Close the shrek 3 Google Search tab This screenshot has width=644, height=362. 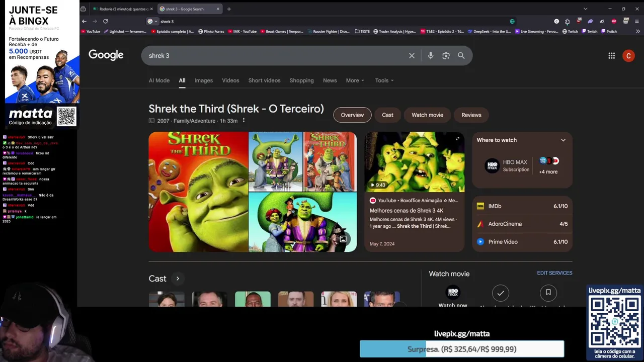tap(218, 9)
